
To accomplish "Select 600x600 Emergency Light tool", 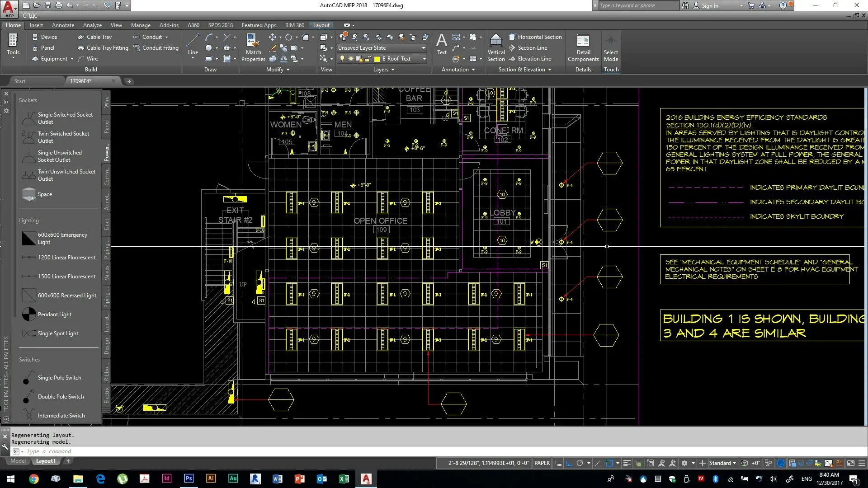I will click(59, 238).
